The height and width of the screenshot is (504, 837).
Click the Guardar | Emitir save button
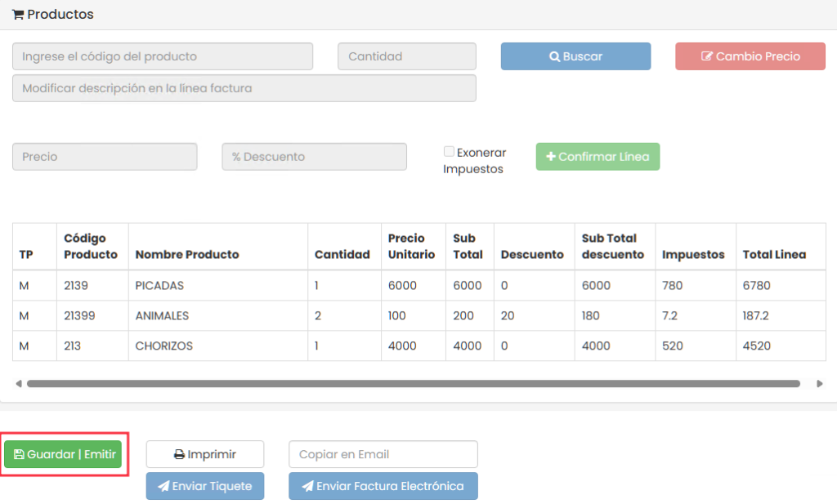point(63,454)
